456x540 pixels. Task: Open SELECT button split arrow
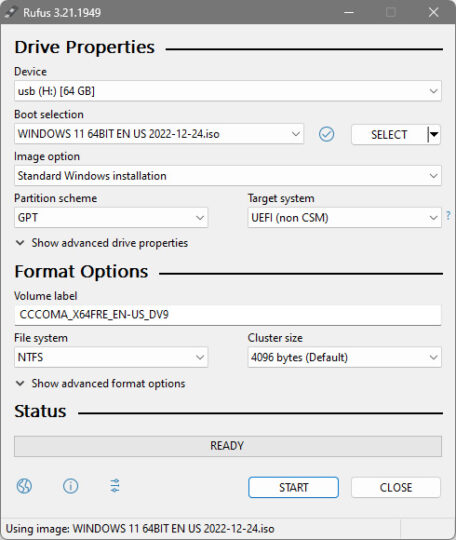pos(434,134)
